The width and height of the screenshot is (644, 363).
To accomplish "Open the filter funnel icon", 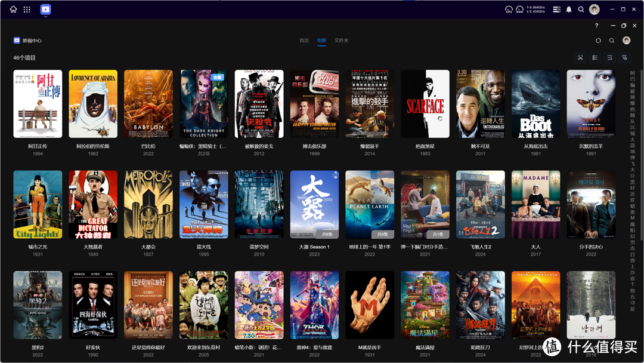I will tap(624, 57).
